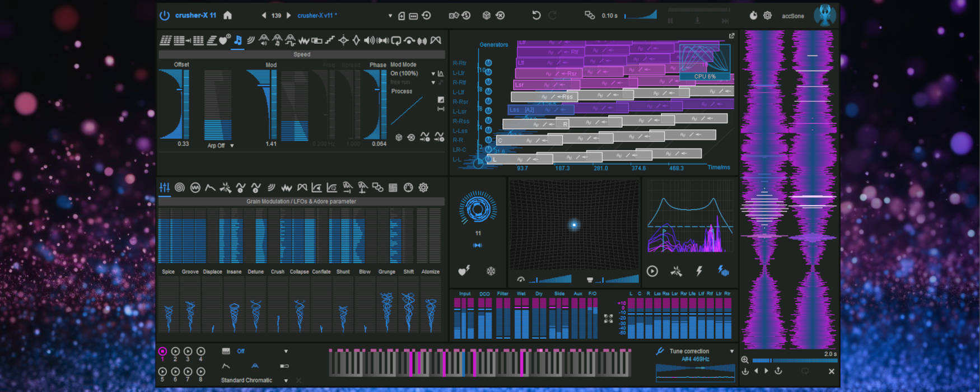Screen dimensions: 980x392
Task: Click the Atomize parameter label
Action: [430, 272]
